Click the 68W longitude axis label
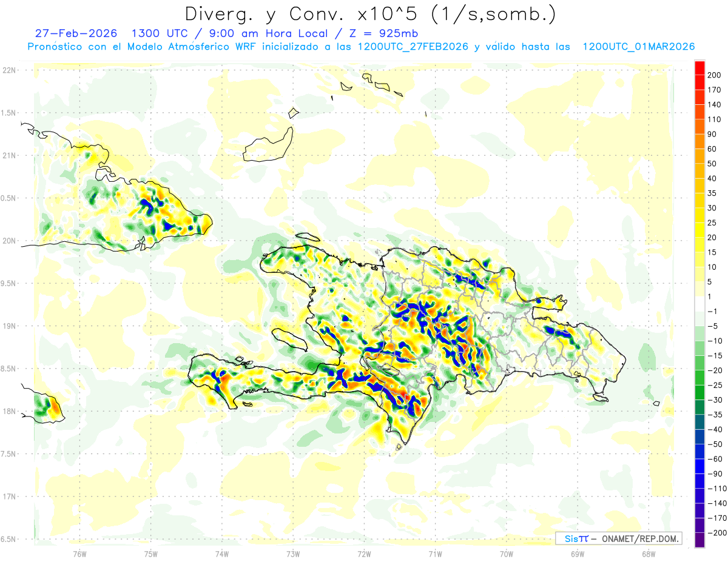728x562 pixels. point(648,554)
